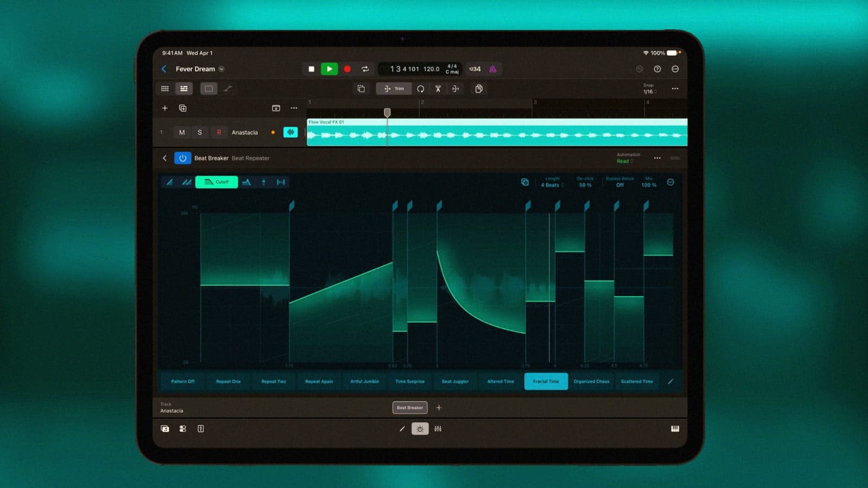Open the help question mark icon
Viewport: 868px width, 488px height.
pos(657,69)
